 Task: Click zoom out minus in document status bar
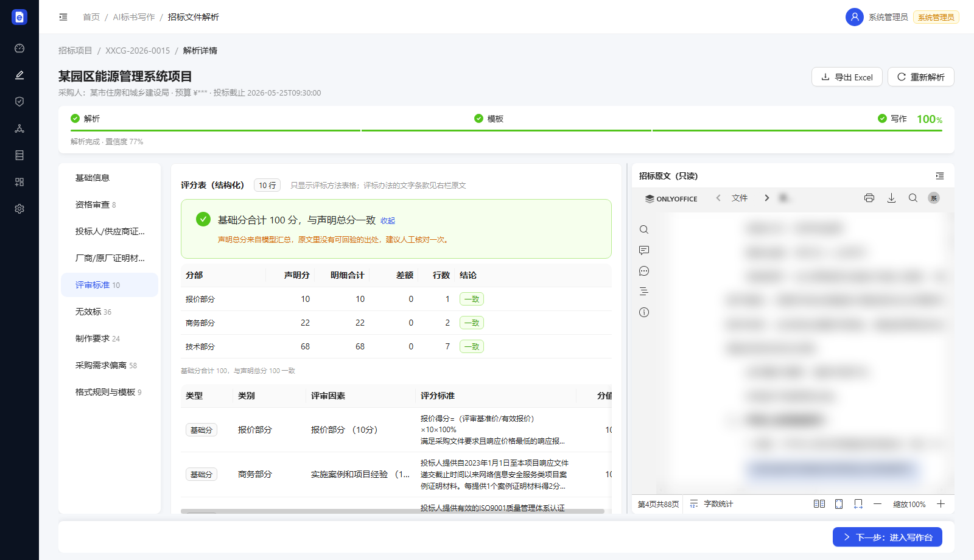[x=877, y=504]
